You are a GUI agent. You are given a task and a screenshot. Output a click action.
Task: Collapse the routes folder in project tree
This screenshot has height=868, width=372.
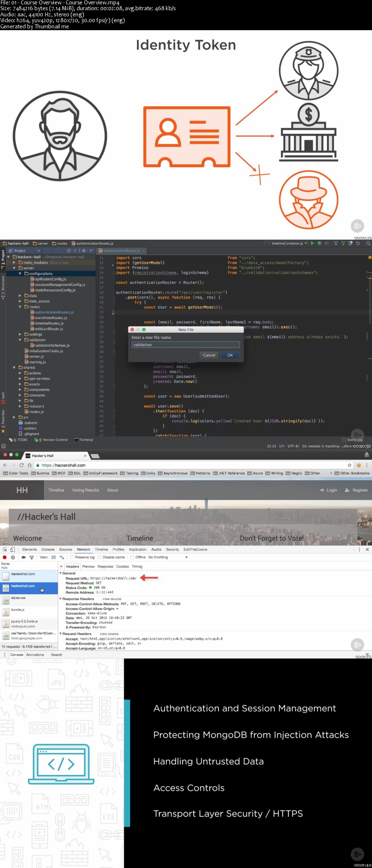[20, 307]
